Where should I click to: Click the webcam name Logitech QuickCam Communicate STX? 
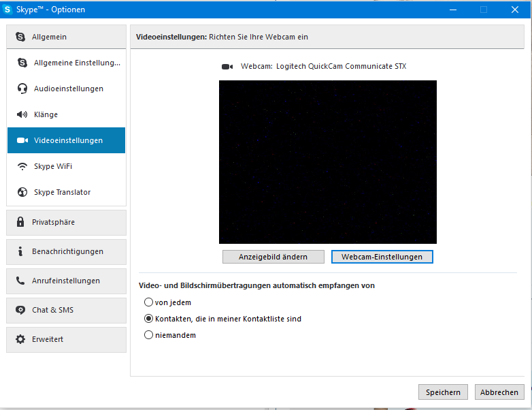click(341, 66)
